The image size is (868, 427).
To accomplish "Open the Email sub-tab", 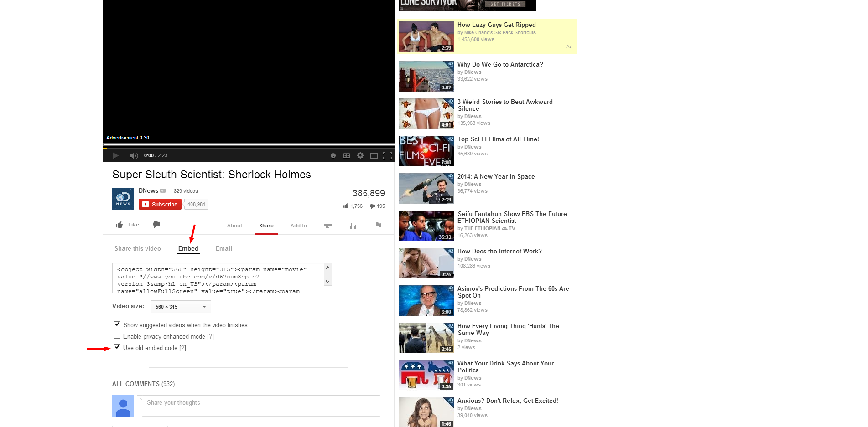I will pos(224,248).
